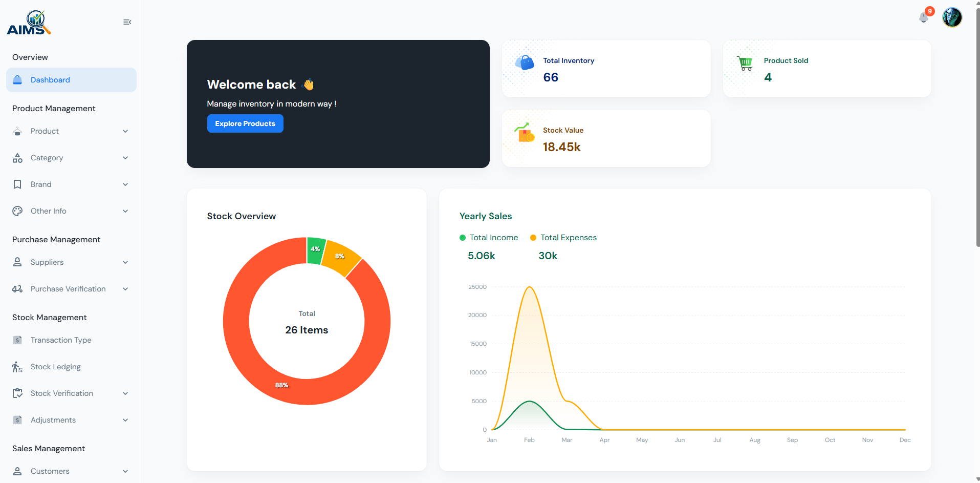Click the 88% segment of the Stock Overview donut
Viewport: 980px width, 483px height.
281,385
